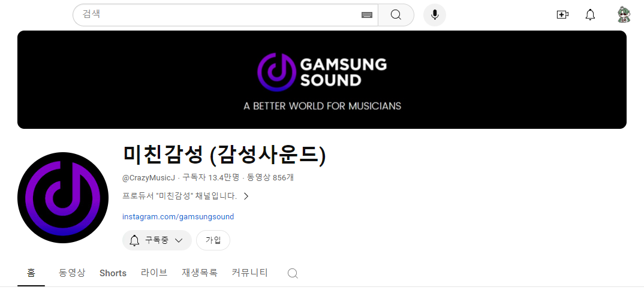Viewport: 644px width, 290px height.
Task: Click the virtual keyboard icon in search bar
Action: tap(367, 15)
